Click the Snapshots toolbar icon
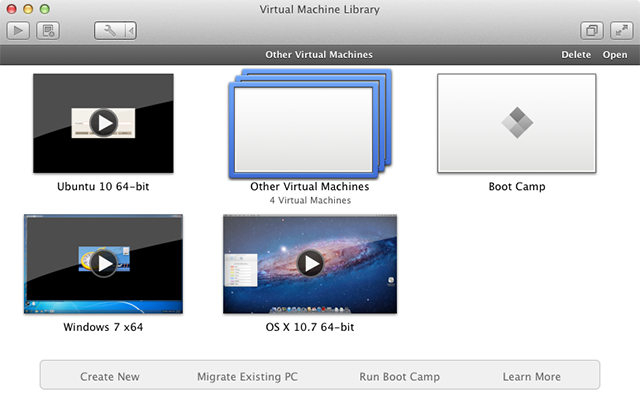 (x=48, y=31)
